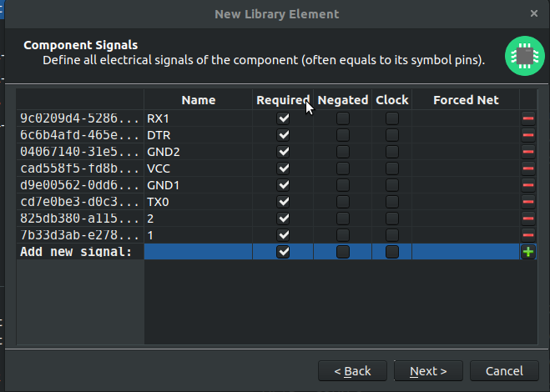This screenshot has height=392, width=550.
Task: Click the Forced Net column header
Action: point(466,100)
